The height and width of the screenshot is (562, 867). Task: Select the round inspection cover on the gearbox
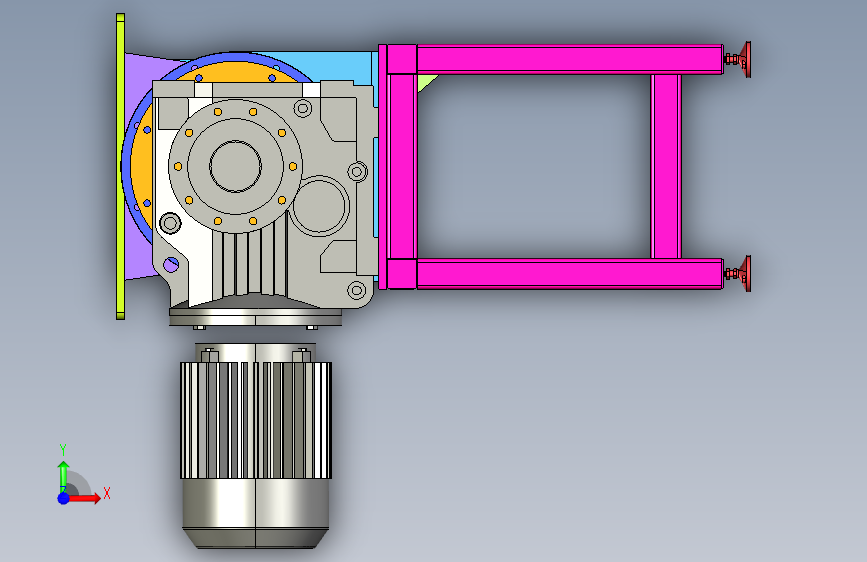pos(321,205)
